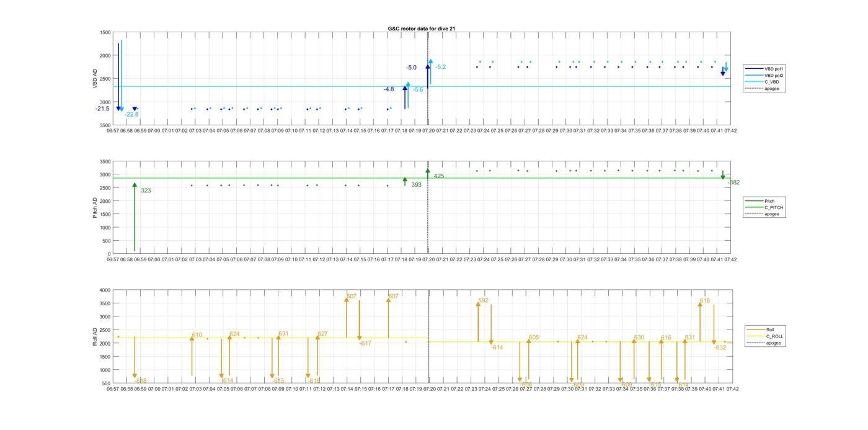Click the '0' tick on Pitch axis
The width and height of the screenshot is (868, 430).
109,254
